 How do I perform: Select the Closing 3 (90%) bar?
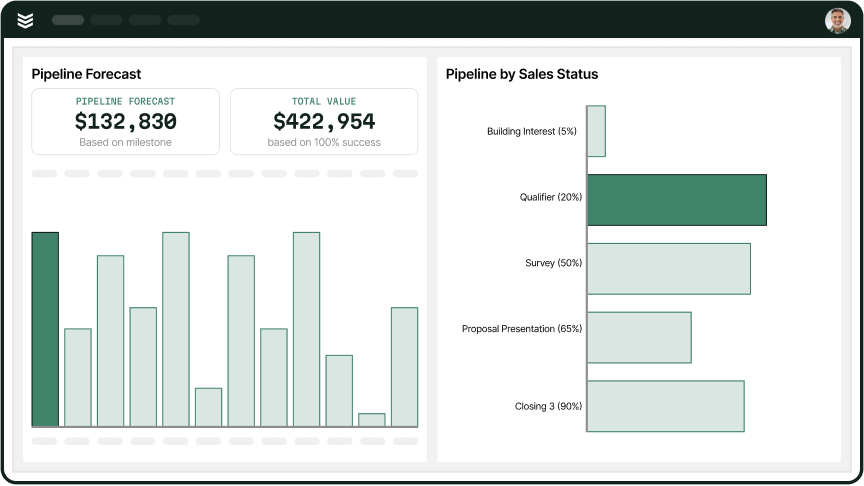pos(665,406)
